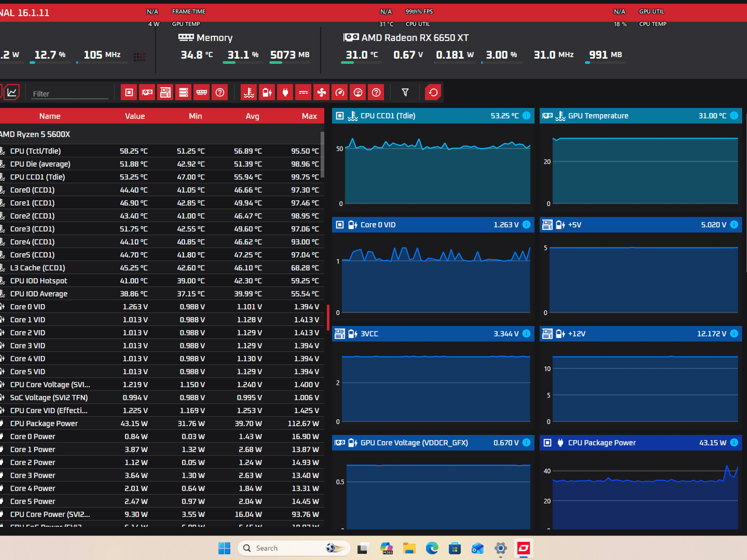The image size is (747, 560).
Task: Open info for the CPU Package Power graph
Action: click(734, 443)
